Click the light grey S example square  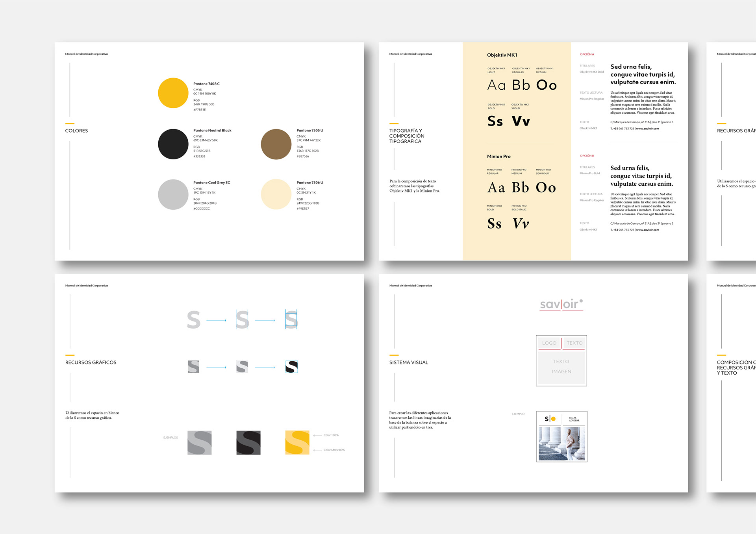199,443
